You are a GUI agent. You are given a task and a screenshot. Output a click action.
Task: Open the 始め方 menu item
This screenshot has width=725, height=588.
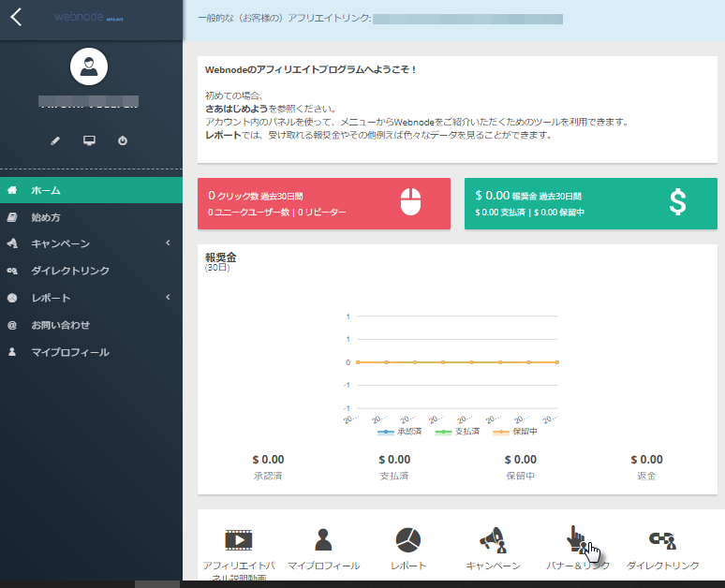91,217
